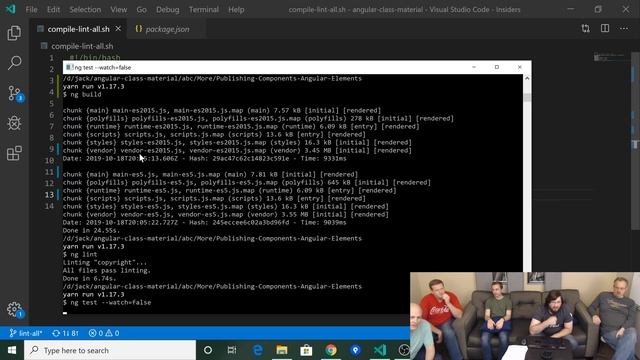
Task: Open the Explorer view in activity bar
Action: coord(14,33)
